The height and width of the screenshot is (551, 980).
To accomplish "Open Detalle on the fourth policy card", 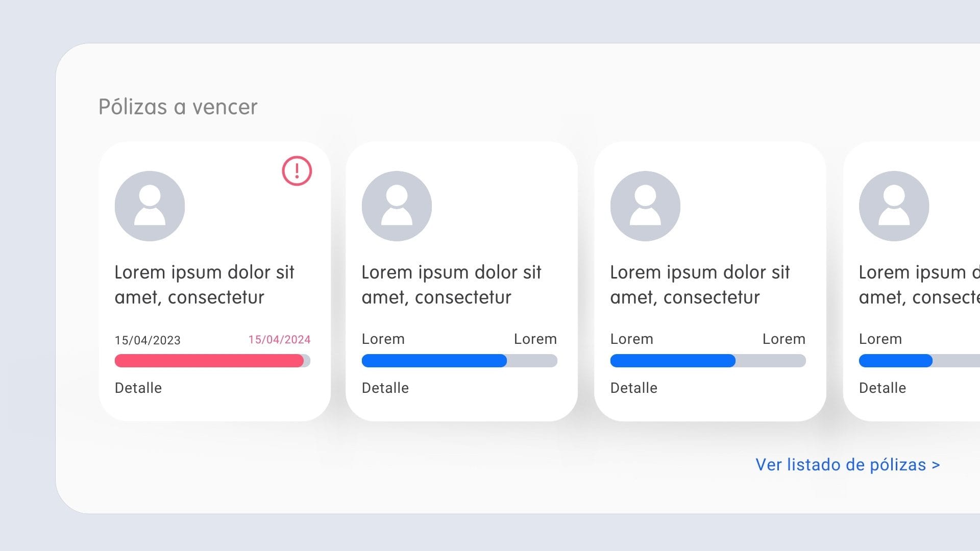I will pyautogui.click(x=883, y=388).
